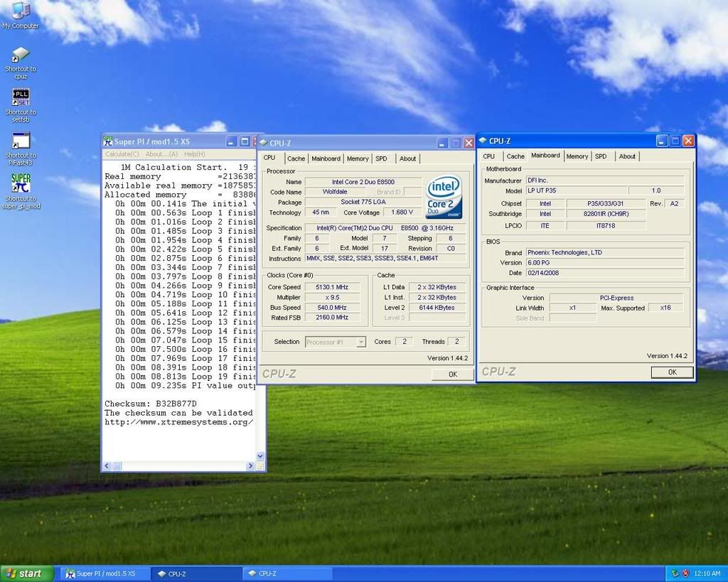The image size is (728, 582).
Task: Click red security shield tray icon
Action: tap(685, 573)
